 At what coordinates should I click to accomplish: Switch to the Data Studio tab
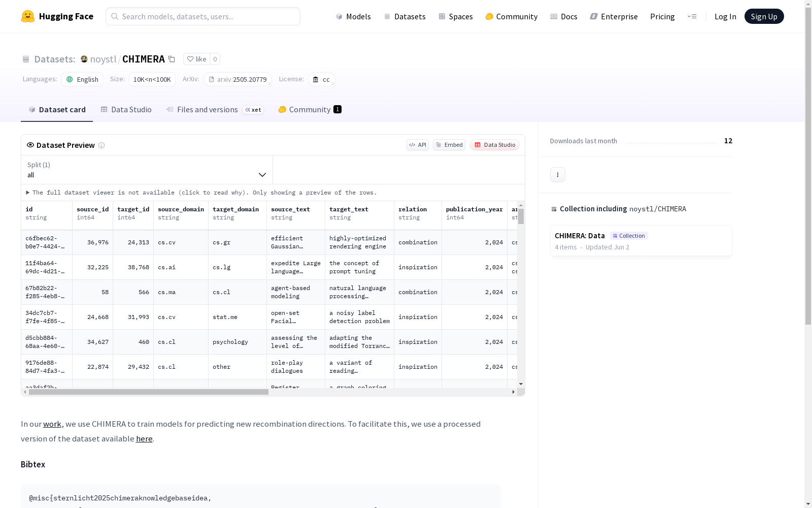pyautogui.click(x=126, y=110)
